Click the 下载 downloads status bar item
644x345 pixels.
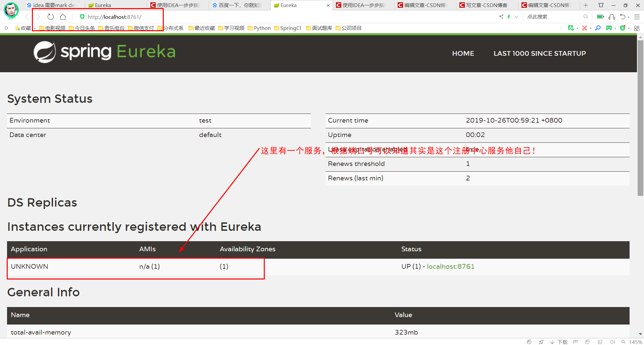559,342
